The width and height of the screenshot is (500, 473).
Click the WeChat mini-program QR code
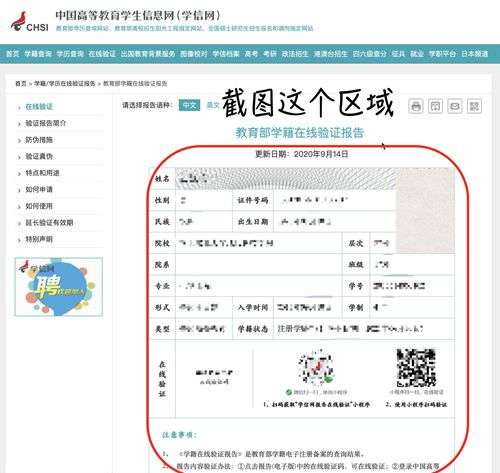[316, 368]
